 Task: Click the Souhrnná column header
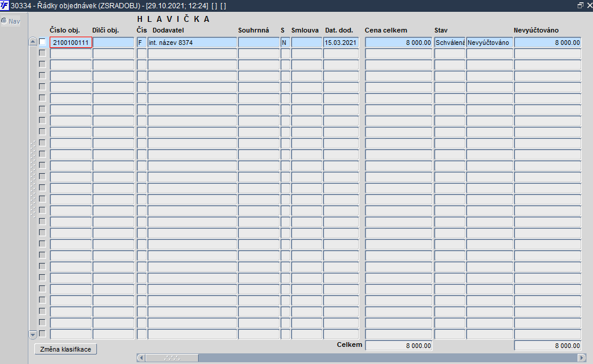coord(254,30)
